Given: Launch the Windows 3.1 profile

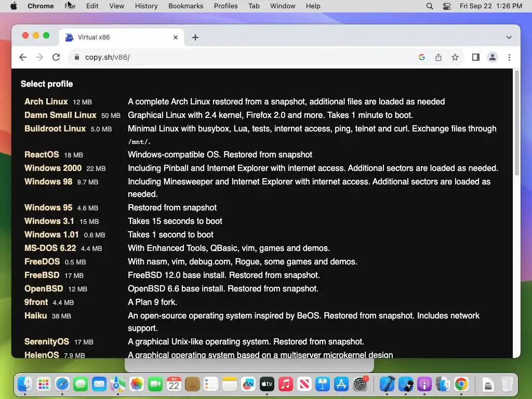Looking at the screenshot, I should click(49, 221).
